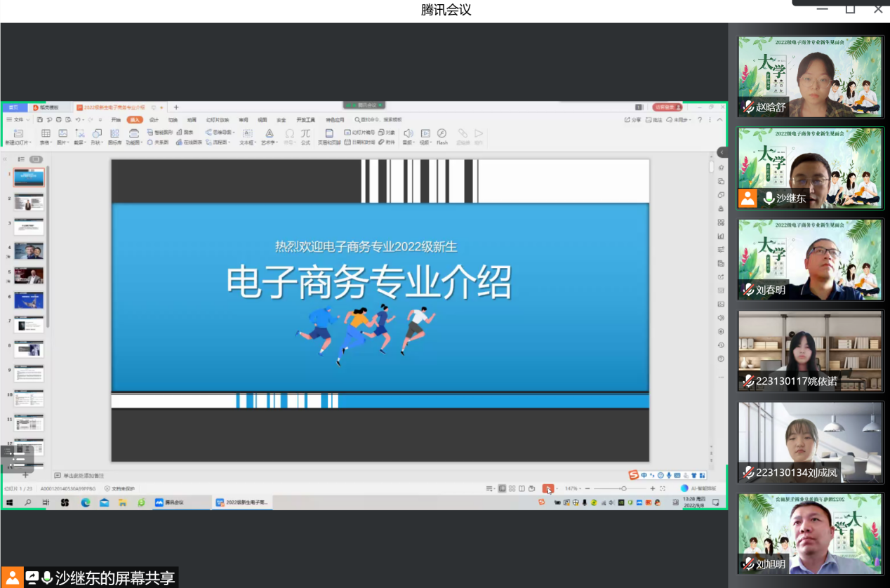Select slide 6 thumbnail in slide panel

coord(29,300)
